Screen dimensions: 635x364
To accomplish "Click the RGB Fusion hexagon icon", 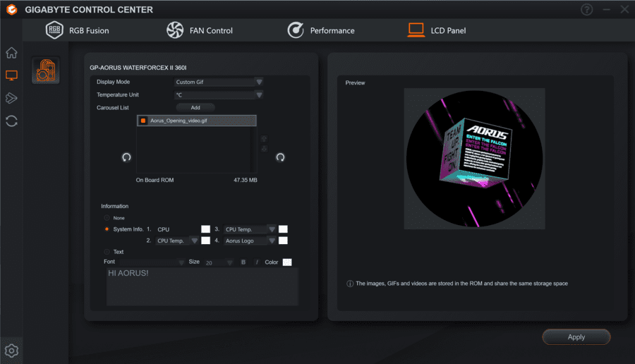I will [54, 30].
